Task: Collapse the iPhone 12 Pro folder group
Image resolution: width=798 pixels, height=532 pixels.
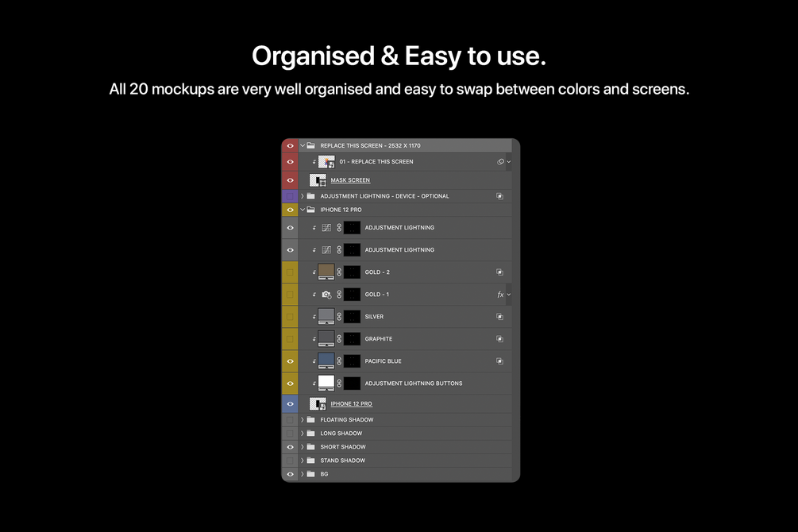Action: pos(303,210)
